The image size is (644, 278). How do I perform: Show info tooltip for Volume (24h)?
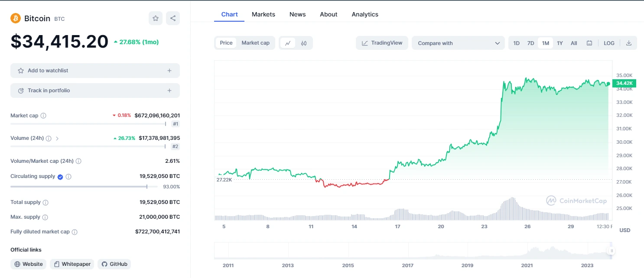(x=49, y=139)
